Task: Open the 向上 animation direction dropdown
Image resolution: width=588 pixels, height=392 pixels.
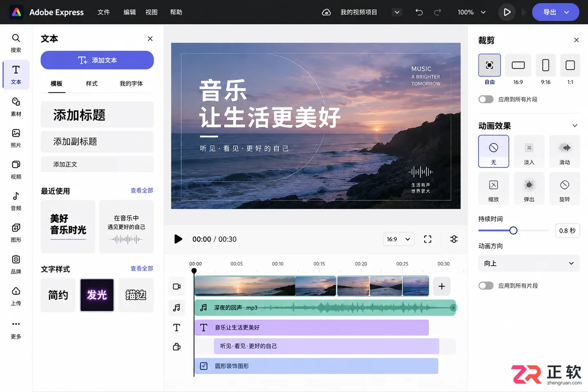Action: click(529, 263)
